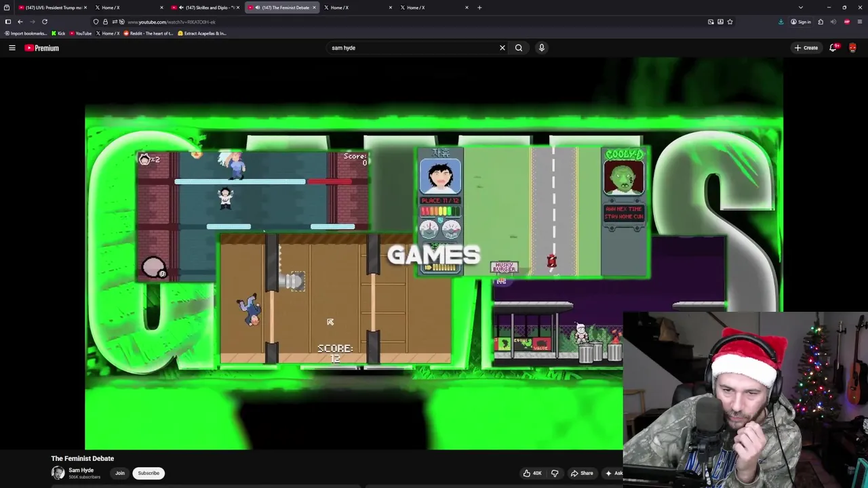The height and width of the screenshot is (488, 868).
Task: Go back one page in browser
Action: (x=20, y=22)
